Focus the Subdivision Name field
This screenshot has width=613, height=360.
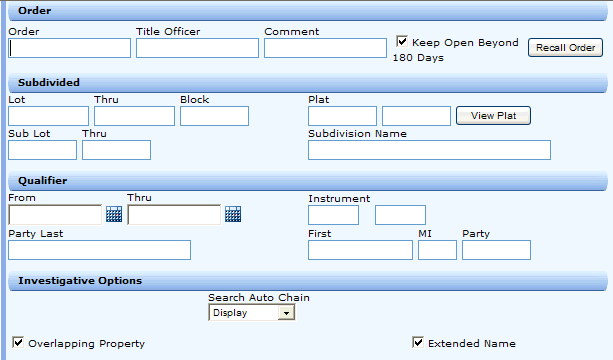(429, 150)
